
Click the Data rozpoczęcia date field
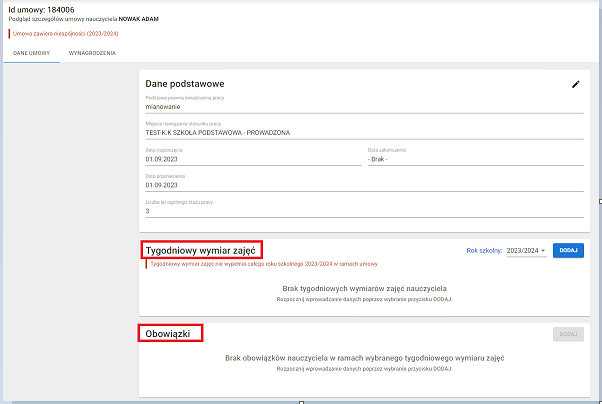tap(252, 158)
